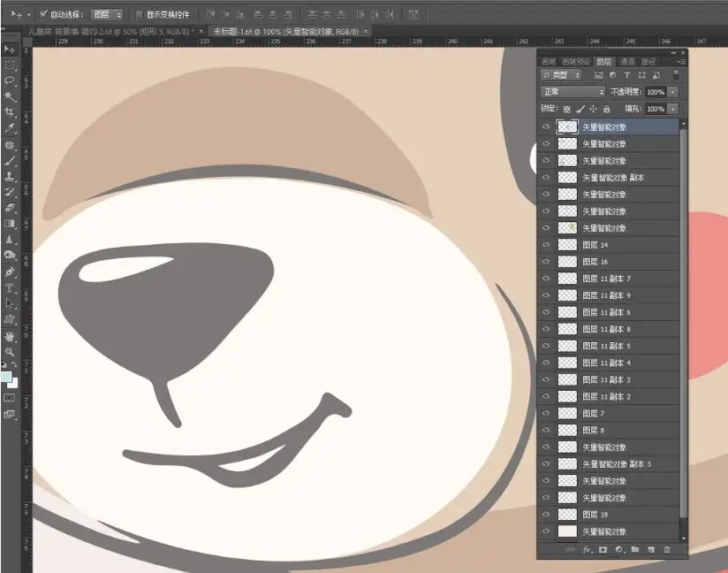The image size is (728, 573).
Task: Select the 图层 11 副本 7 layer
Action: (618, 279)
